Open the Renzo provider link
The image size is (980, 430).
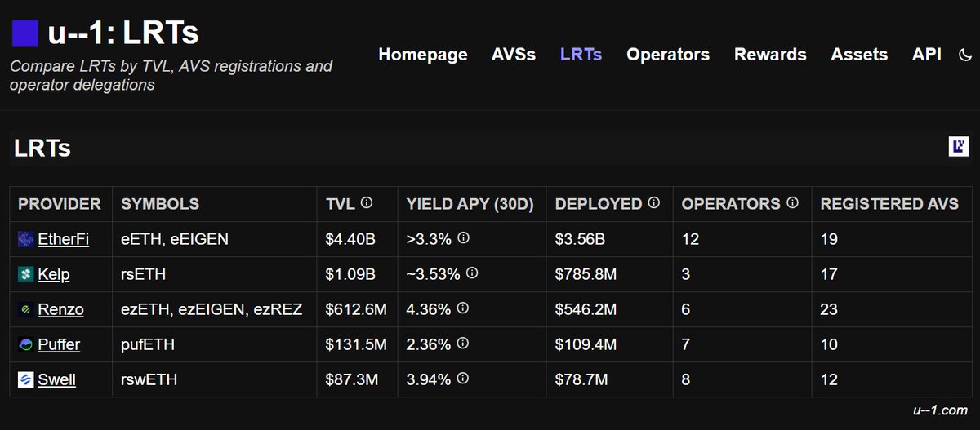point(60,309)
